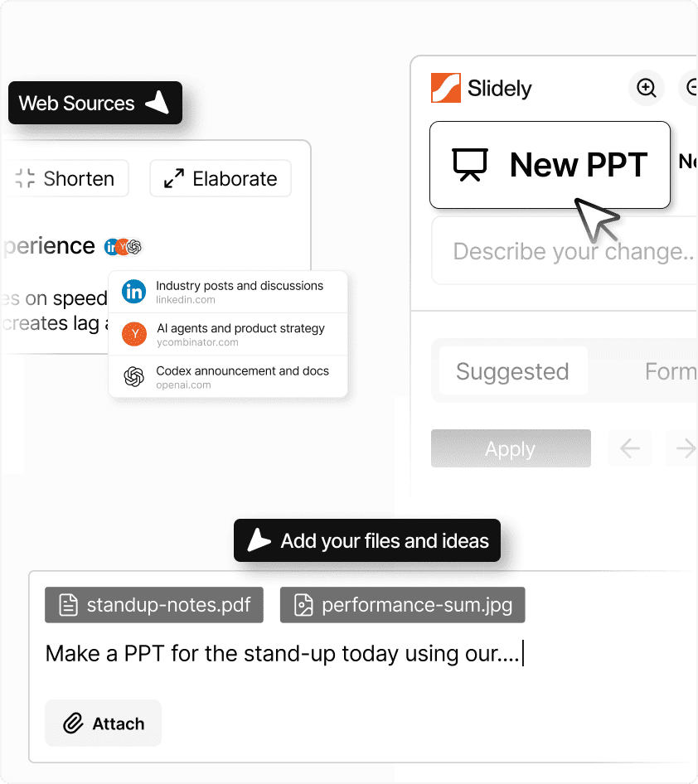Click the Attach button
The width and height of the screenshot is (698, 784).
click(x=103, y=723)
